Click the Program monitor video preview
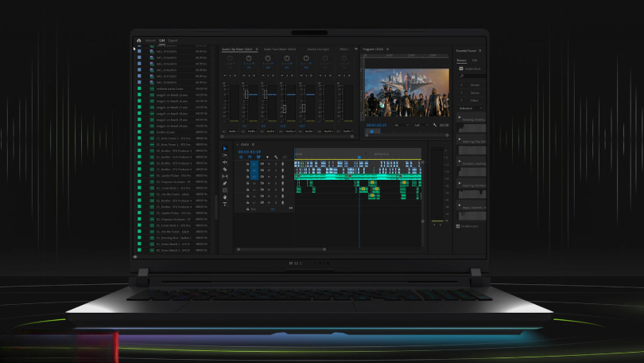Viewport: 644px width, 363px height. (x=407, y=92)
